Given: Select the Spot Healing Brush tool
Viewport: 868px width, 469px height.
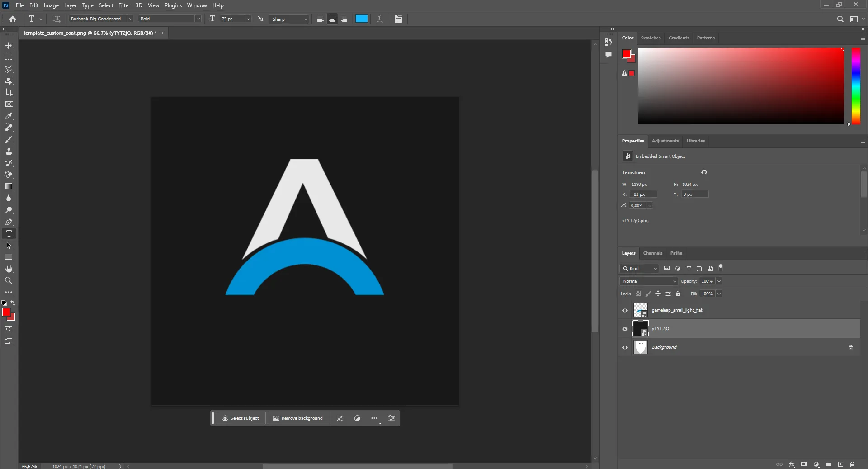Looking at the screenshot, I should (9, 128).
